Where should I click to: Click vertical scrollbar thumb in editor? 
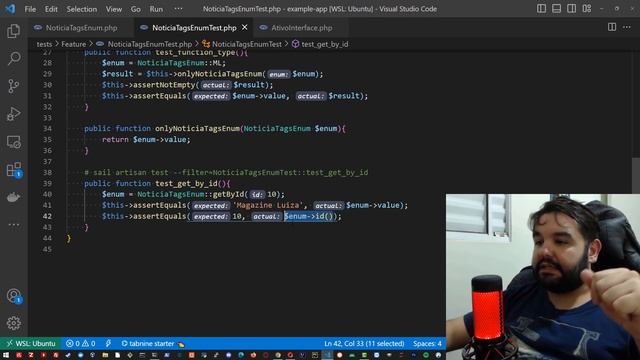coord(636,176)
